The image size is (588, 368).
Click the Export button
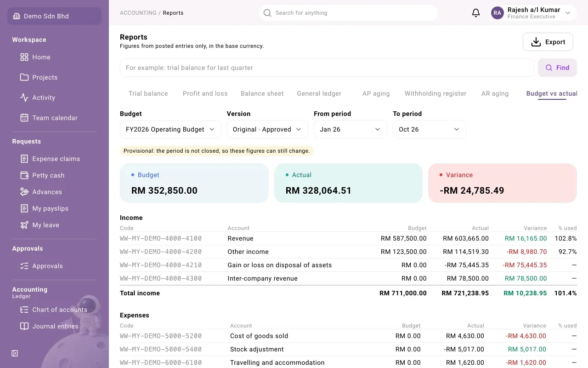(x=548, y=42)
